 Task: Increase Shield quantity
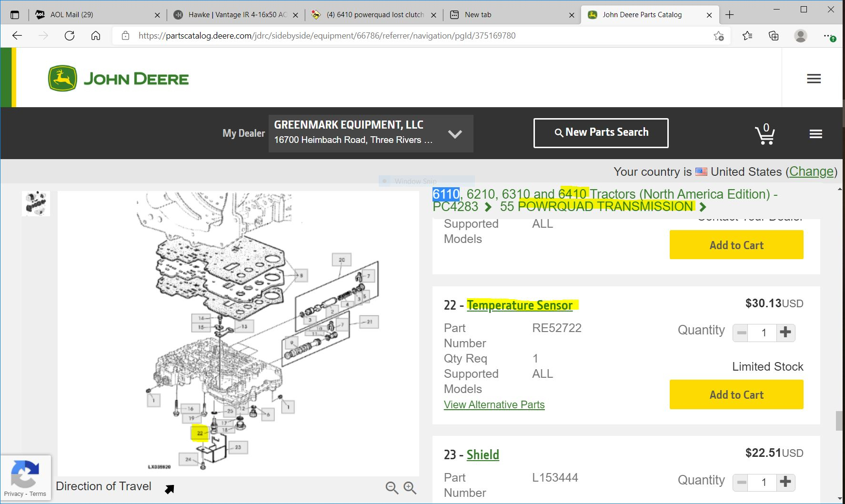point(786,482)
